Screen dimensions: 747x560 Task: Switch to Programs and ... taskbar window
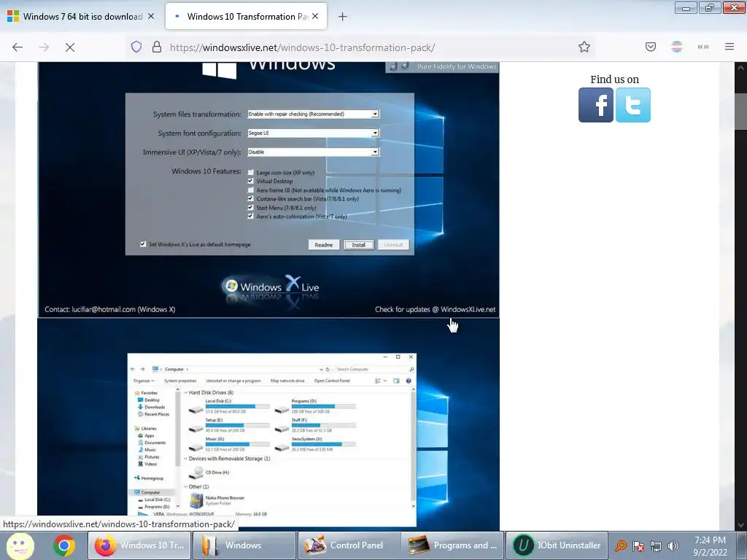tap(452, 545)
